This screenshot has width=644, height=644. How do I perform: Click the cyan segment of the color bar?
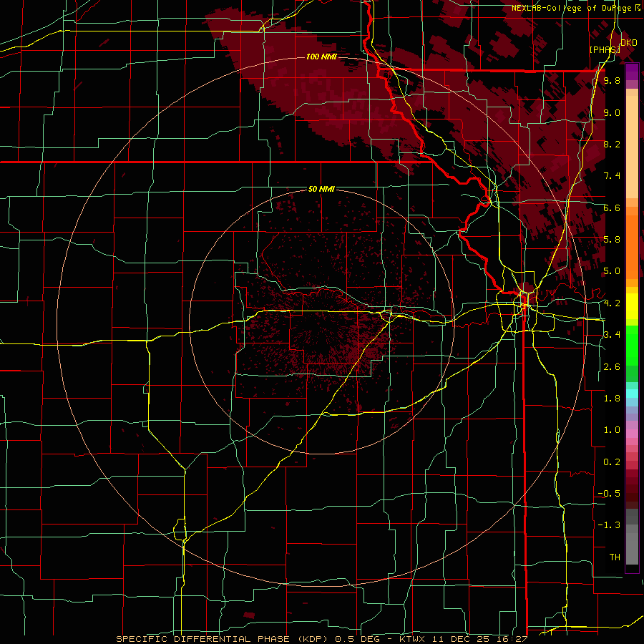coord(632,394)
